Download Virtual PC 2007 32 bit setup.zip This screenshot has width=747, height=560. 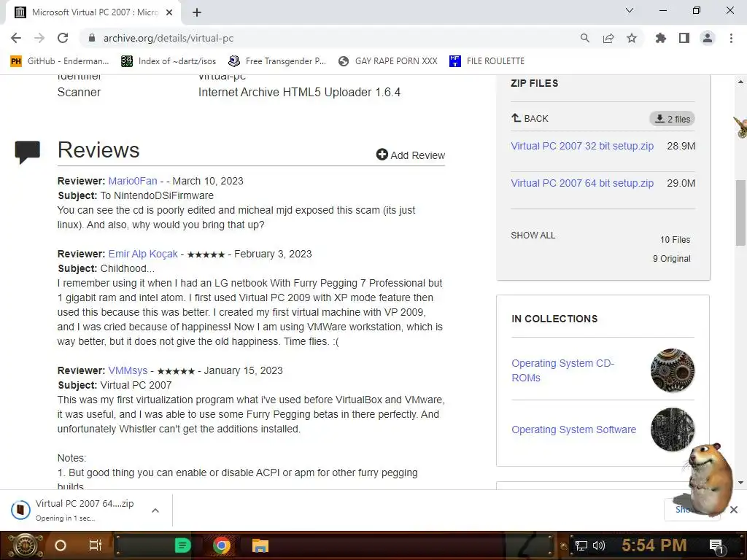pos(582,146)
